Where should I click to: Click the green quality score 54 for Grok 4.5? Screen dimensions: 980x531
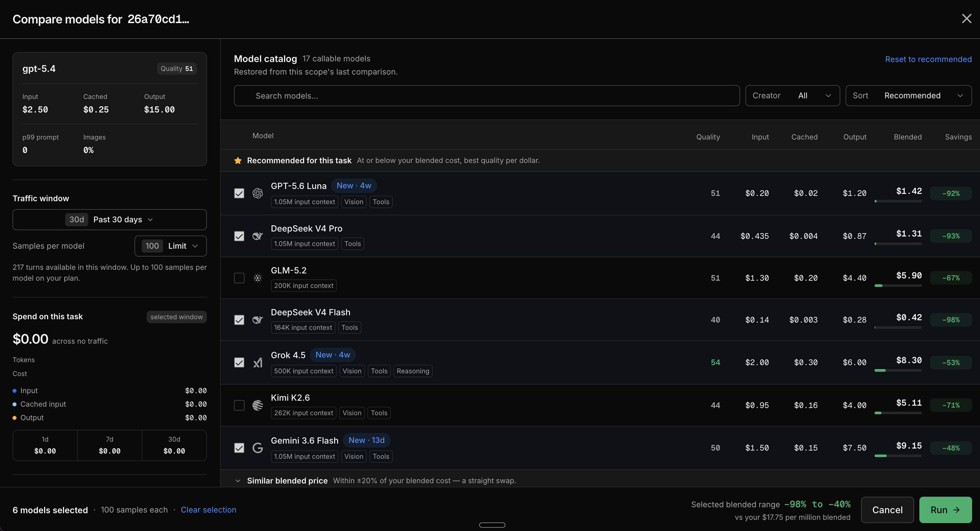(715, 362)
